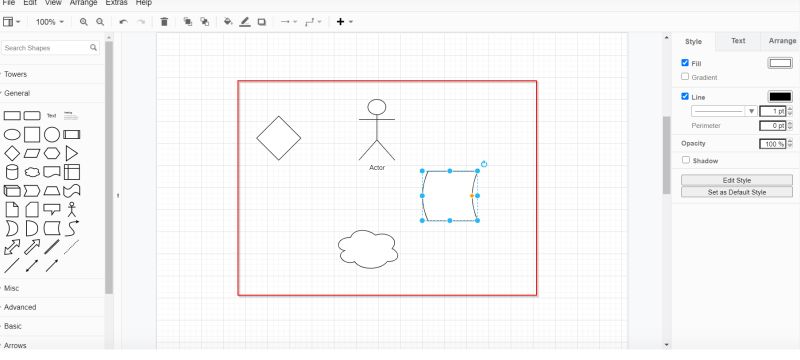Screen dimensions: 800x360
Task: Select the trapezoid shape in palette
Action: tap(52, 191)
